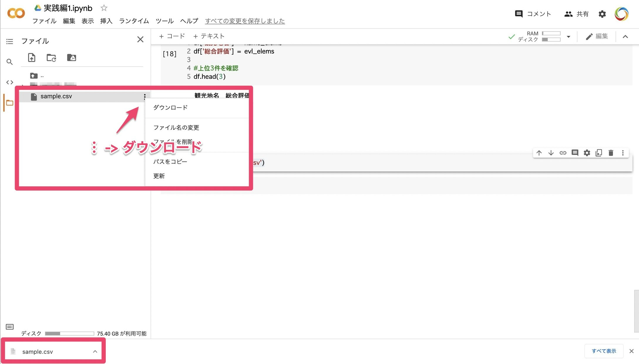Click the find and replace search icon
Image resolution: width=639 pixels, height=364 pixels.
[x=9, y=62]
